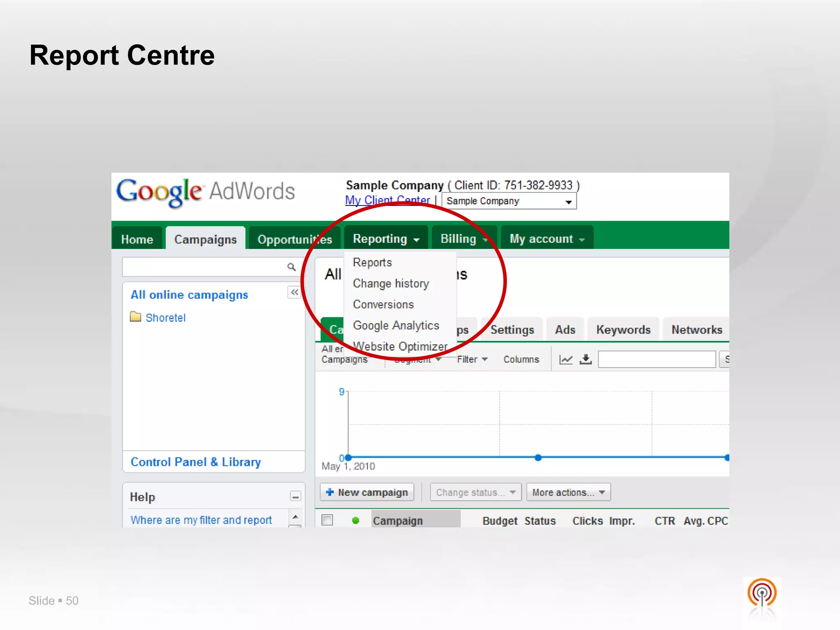Switch to the Campaigns tab
This screenshot has width=840, height=630.
205,239
